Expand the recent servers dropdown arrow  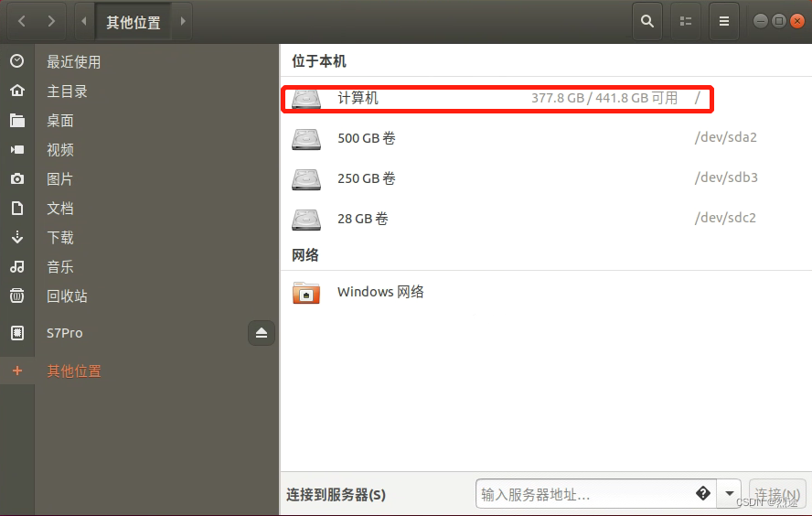[729, 494]
